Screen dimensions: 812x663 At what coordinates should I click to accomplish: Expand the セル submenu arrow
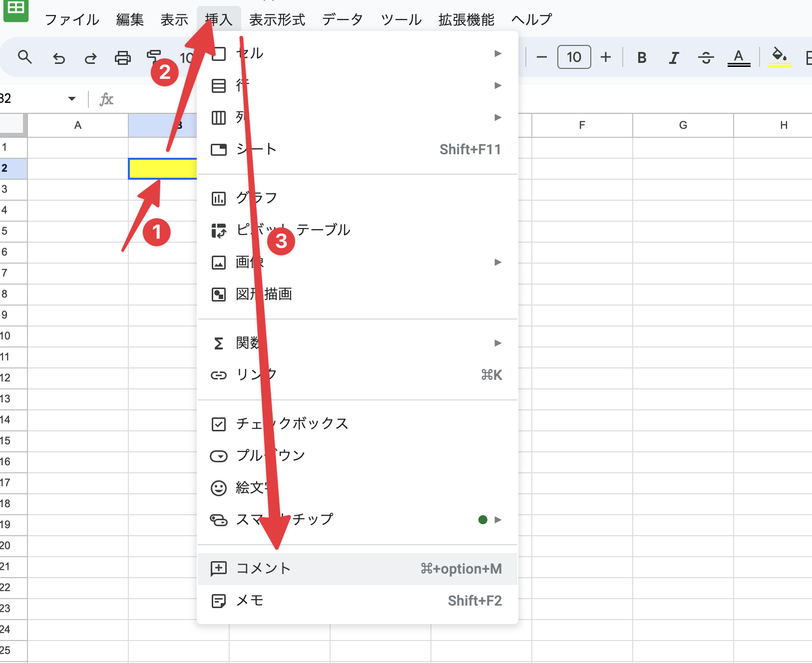[497, 53]
